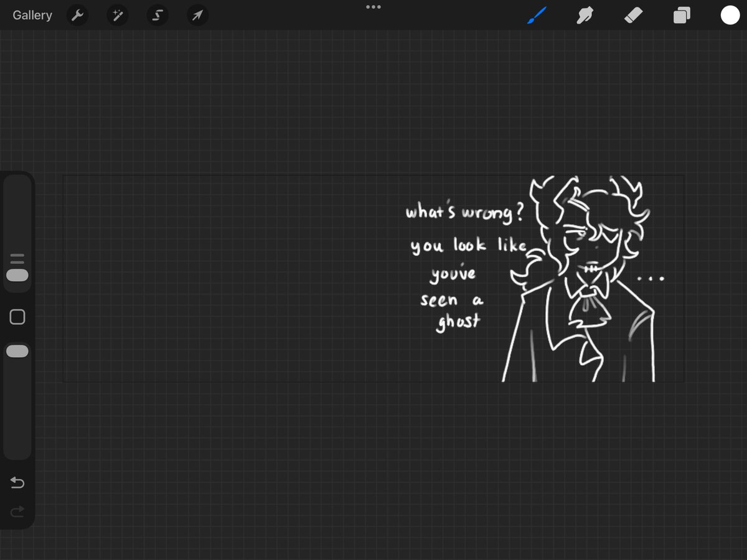This screenshot has width=747, height=560.
Task: Return to the Gallery
Action: point(32,16)
